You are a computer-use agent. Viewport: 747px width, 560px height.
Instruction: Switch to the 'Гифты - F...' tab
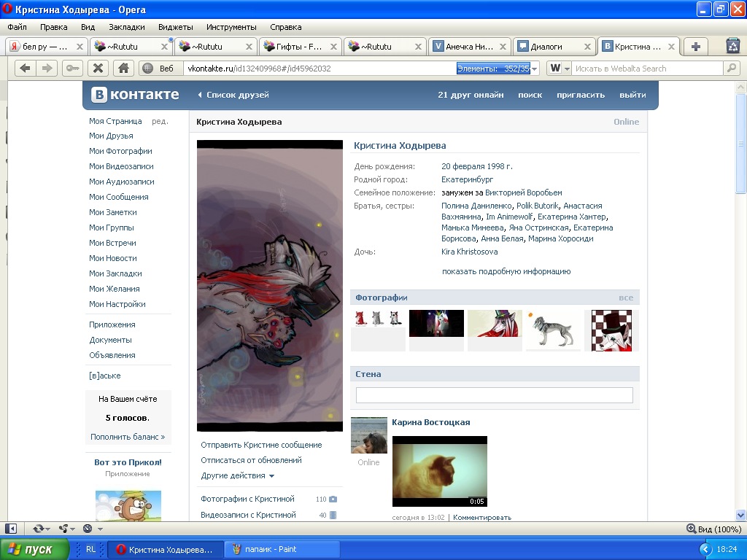coord(301,47)
